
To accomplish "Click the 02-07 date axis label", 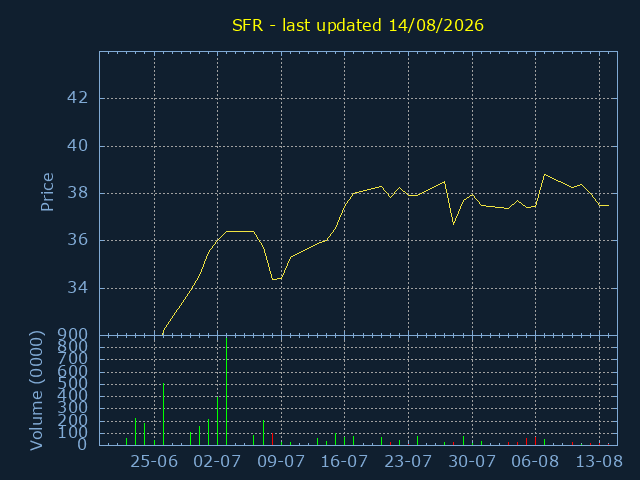I will [x=217, y=462].
